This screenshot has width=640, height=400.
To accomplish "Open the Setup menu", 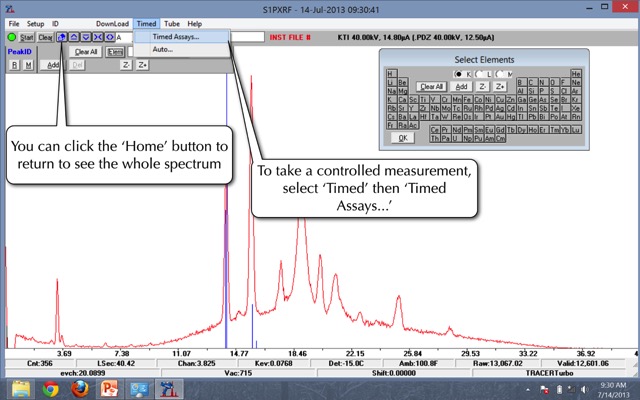I will (35, 22).
